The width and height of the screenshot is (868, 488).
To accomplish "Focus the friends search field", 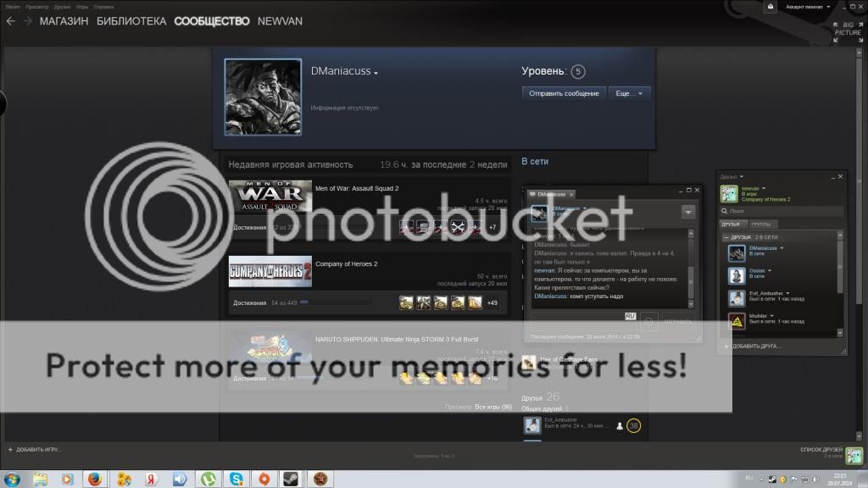I will coord(782,211).
